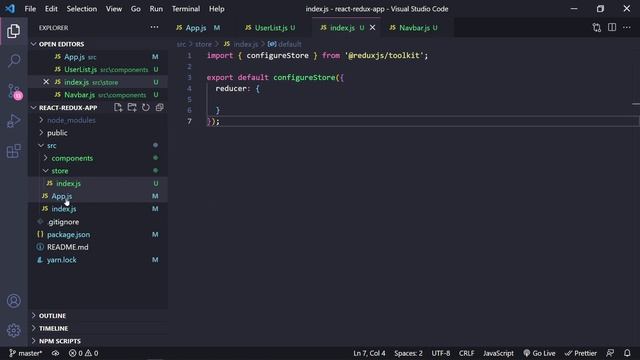
Task: Select Navbar.js in Open Editors list
Action: tap(98, 95)
